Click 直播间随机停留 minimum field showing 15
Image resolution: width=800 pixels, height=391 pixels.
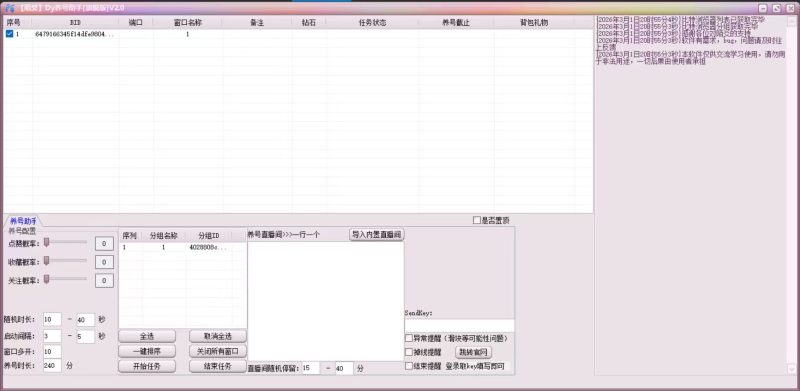(311, 368)
